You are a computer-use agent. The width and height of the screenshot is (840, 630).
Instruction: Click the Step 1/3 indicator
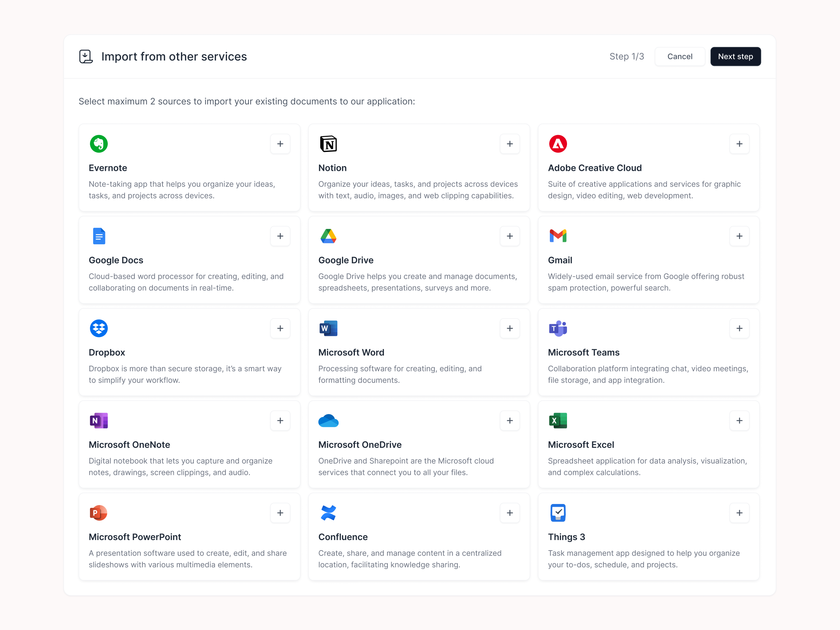pos(626,56)
